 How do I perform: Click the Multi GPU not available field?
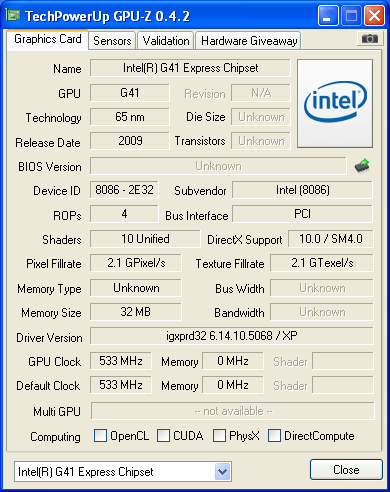click(x=233, y=411)
